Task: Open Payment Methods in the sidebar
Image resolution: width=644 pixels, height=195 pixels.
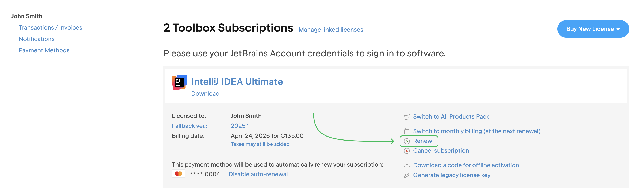Action: tap(44, 50)
